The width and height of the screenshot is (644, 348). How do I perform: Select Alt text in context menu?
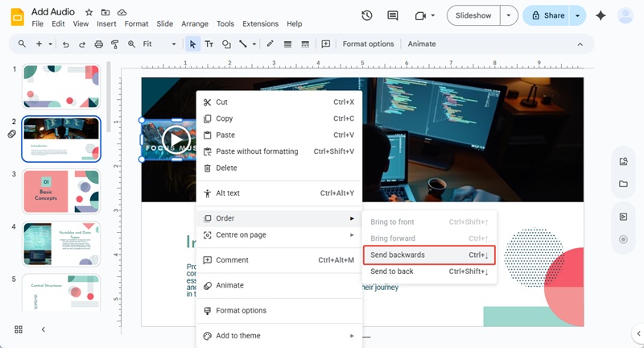(279, 193)
